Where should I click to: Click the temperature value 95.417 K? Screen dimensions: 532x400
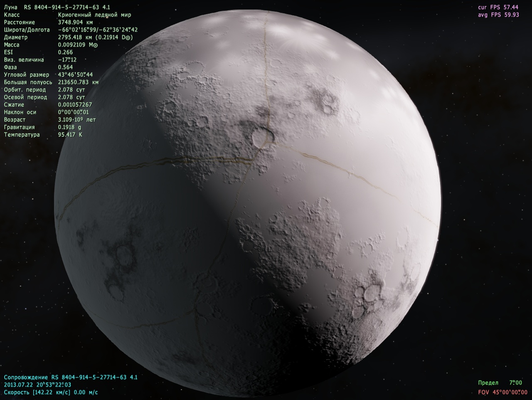point(70,135)
